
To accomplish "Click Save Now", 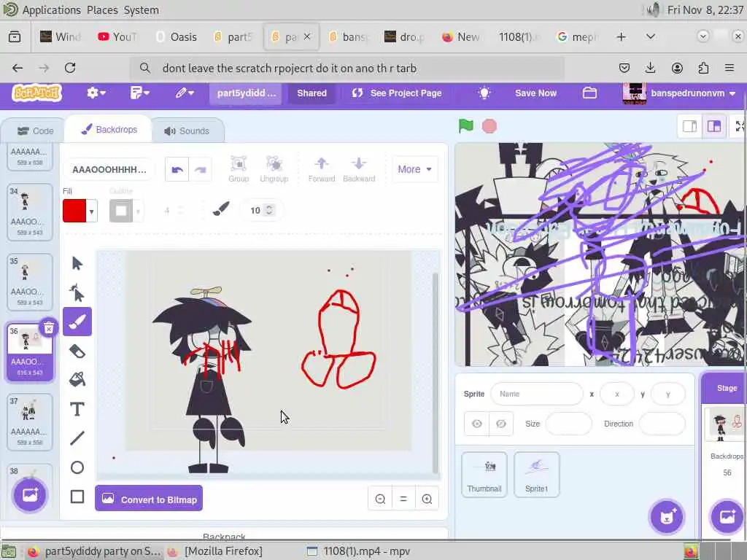I will coord(535,93).
